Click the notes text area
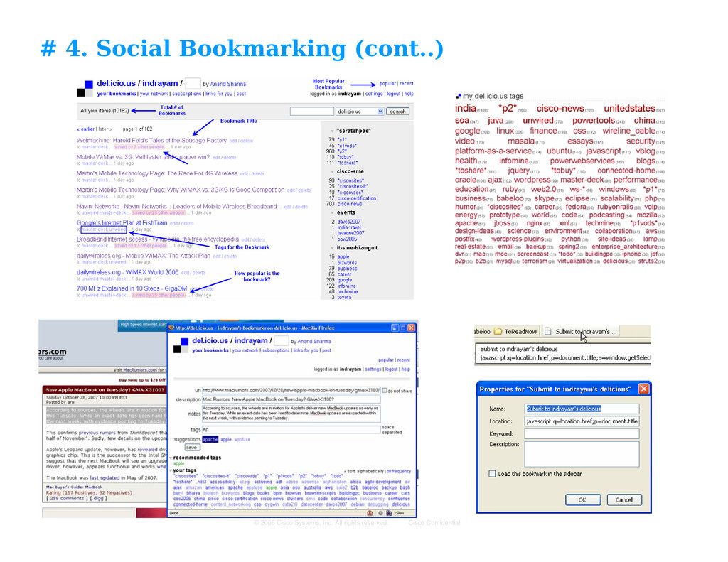 tap(291, 413)
